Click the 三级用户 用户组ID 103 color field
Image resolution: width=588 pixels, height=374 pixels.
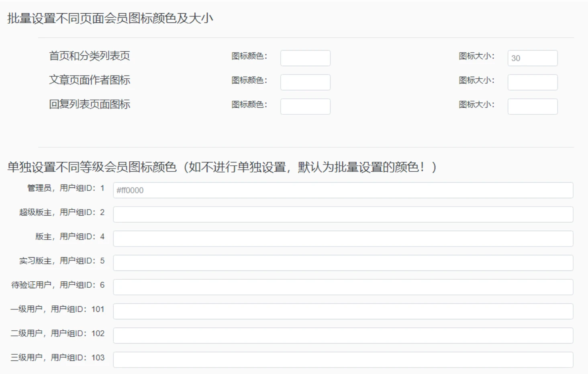pyautogui.click(x=343, y=359)
